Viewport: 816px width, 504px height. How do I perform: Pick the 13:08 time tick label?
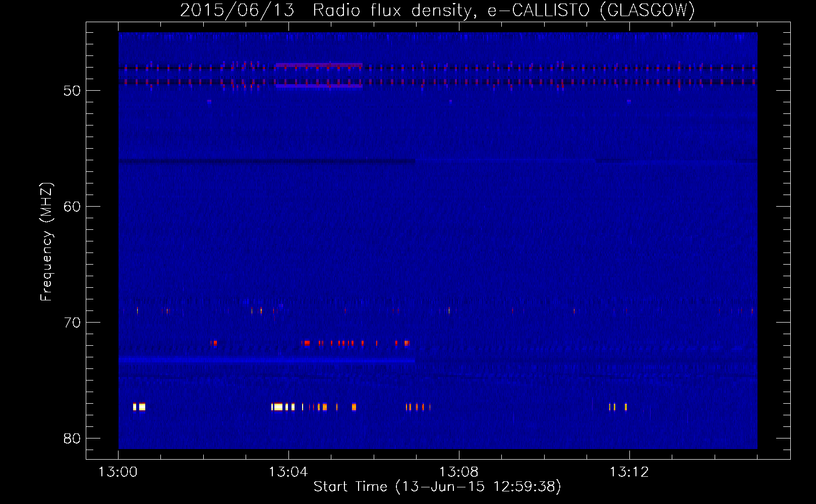tap(459, 472)
